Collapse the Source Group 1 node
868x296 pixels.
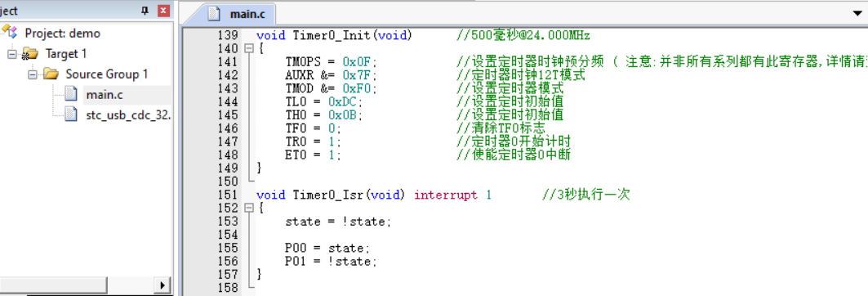click(x=32, y=74)
